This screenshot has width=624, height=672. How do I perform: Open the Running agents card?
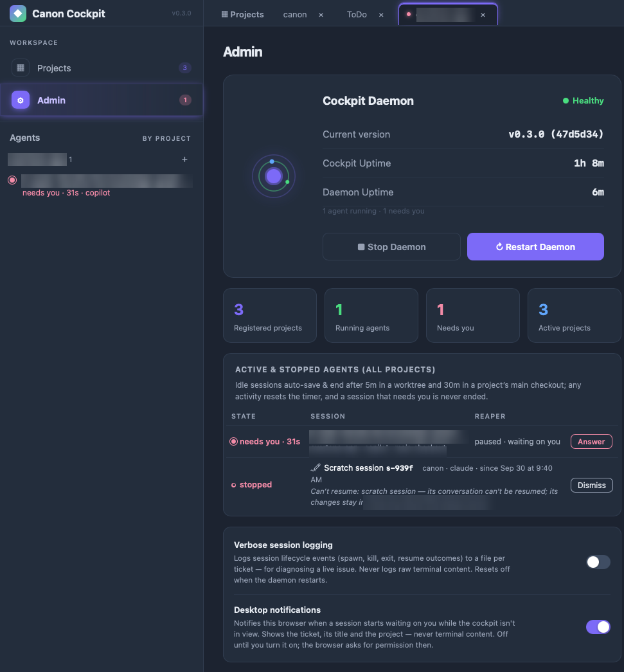point(371,316)
